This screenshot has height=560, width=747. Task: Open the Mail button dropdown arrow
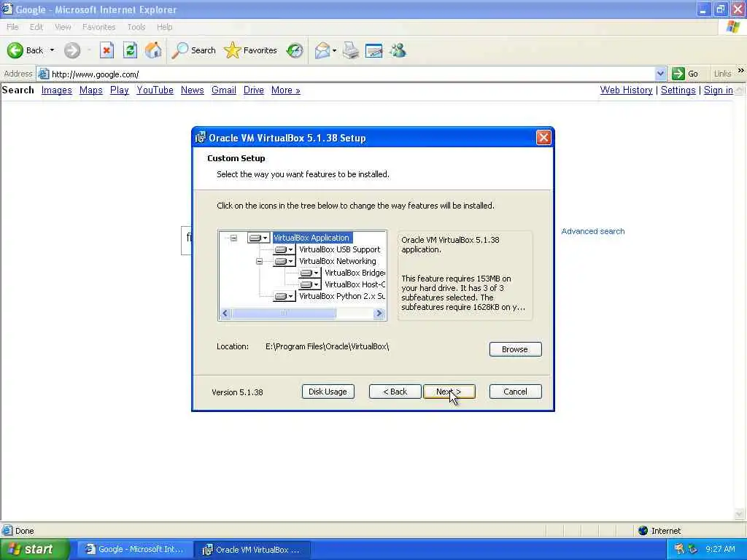334,50
